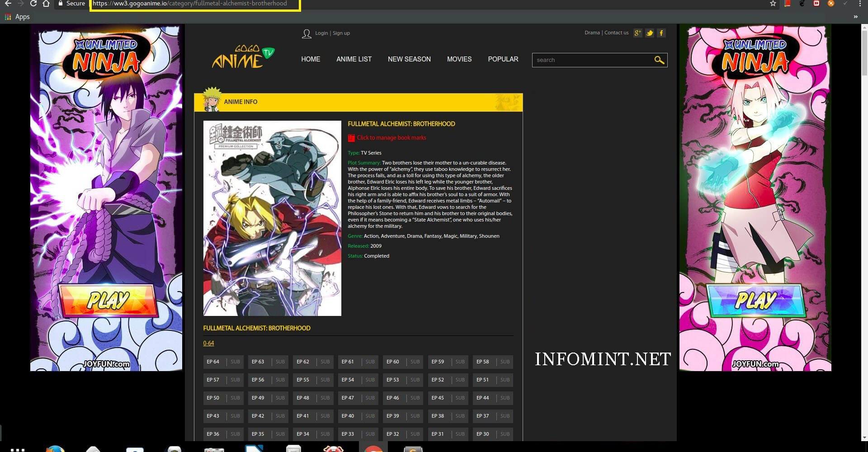Open Firefox from the taskbar
This screenshot has height=452, width=868.
tap(55, 447)
